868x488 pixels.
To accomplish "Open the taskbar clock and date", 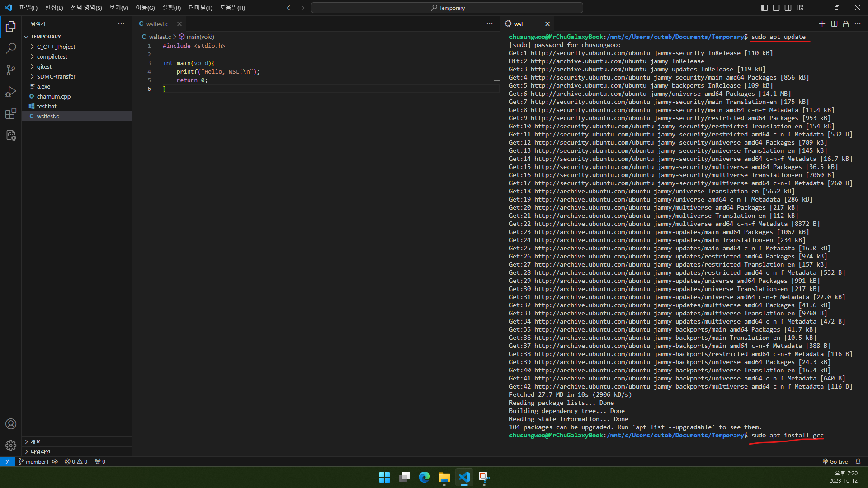I will point(843,477).
